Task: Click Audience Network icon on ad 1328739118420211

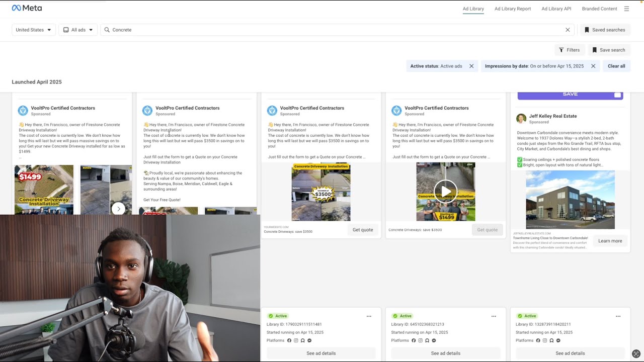Action: point(552,340)
